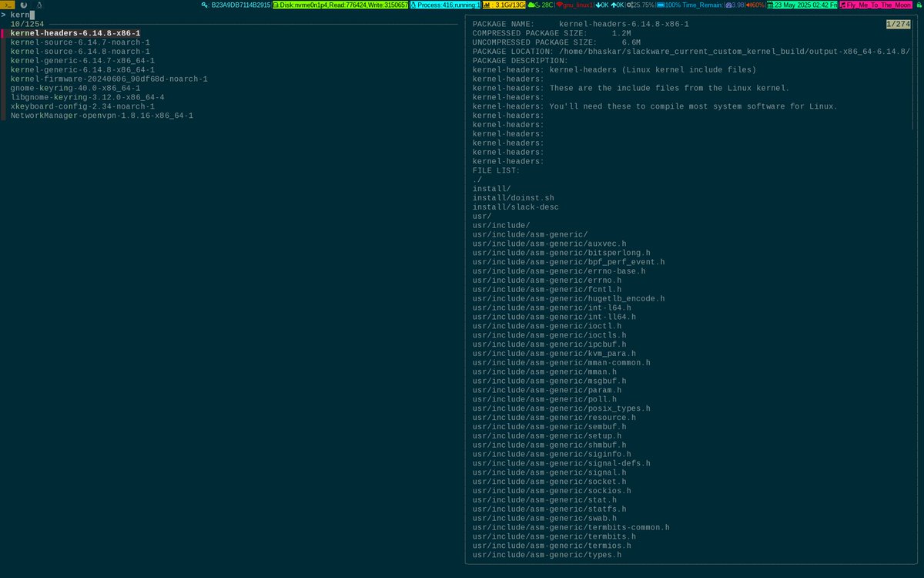Select the gnome-keyring-40.0 package entry
This screenshot has height=578, width=924.
coord(74,88)
